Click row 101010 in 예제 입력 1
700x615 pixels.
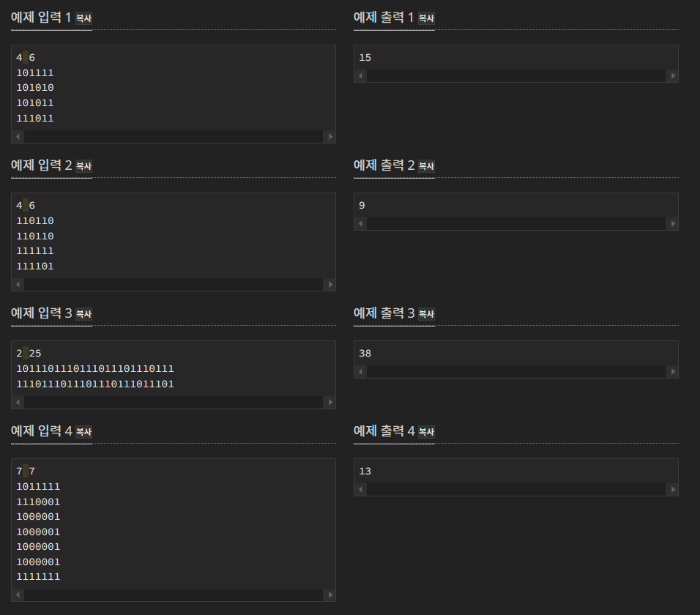pos(35,87)
